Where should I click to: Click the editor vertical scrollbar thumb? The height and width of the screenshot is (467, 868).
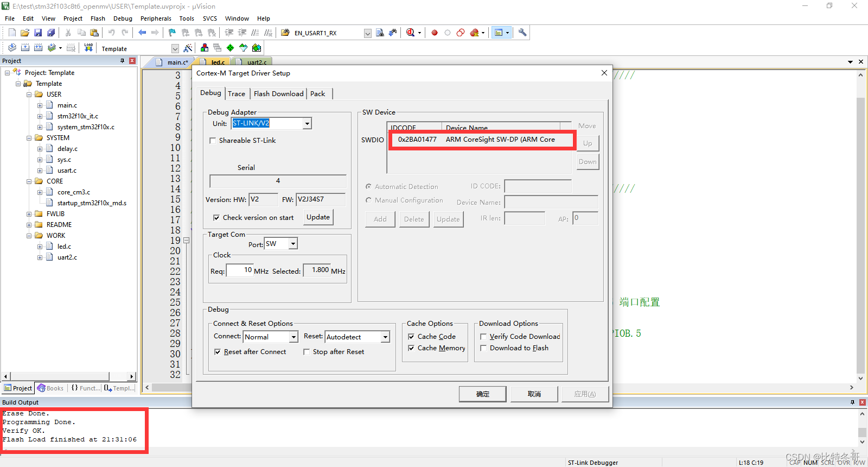(x=860, y=235)
